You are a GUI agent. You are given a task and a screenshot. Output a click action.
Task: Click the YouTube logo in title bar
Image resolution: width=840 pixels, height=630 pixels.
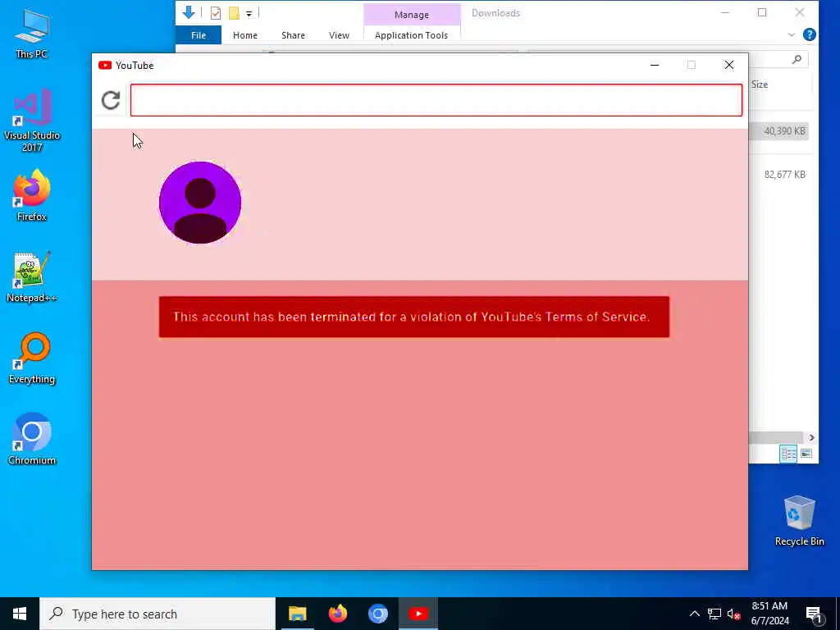pyautogui.click(x=105, y=66)
